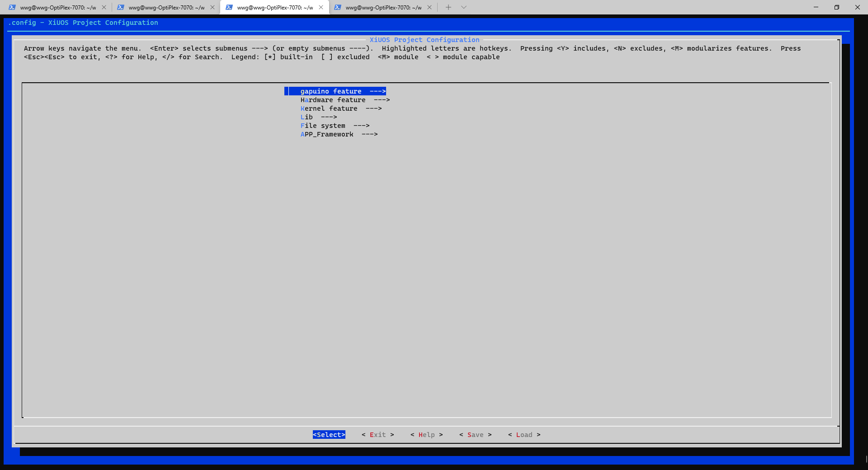Click the Exit button
Viewport: 868px width, 470px height.
378,435
